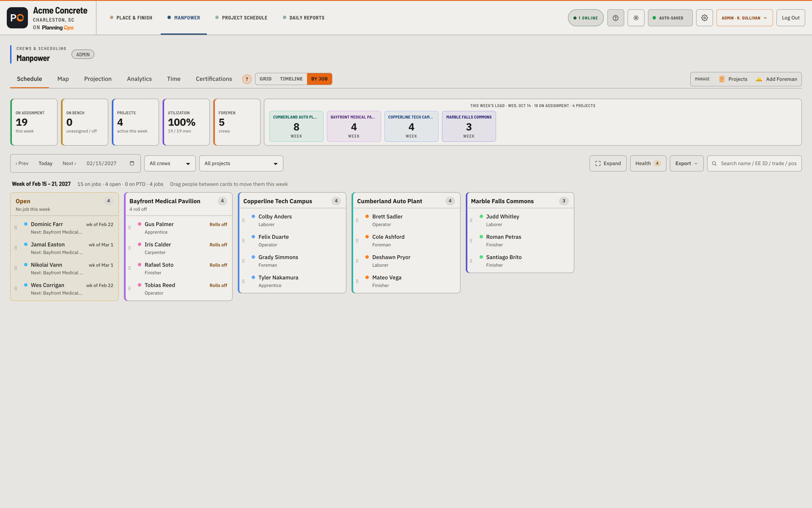Switch to the Analytics tab

139,79
